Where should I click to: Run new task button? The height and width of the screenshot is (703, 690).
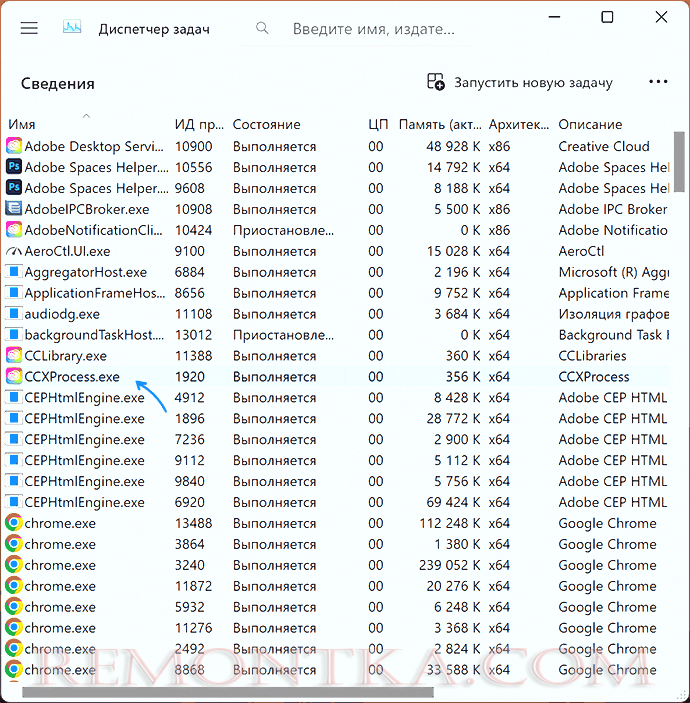click(x=519, y=82)
